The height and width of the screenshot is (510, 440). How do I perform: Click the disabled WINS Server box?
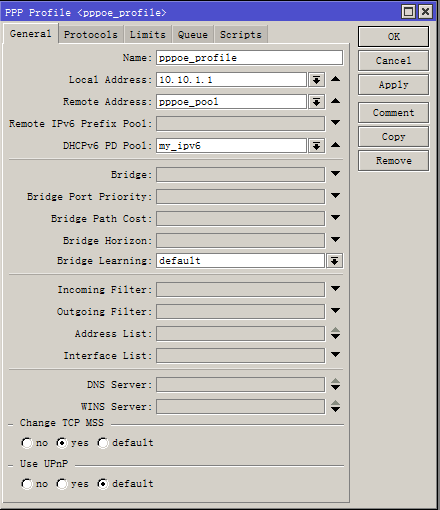pyautogui.click(x=240, y=407)
